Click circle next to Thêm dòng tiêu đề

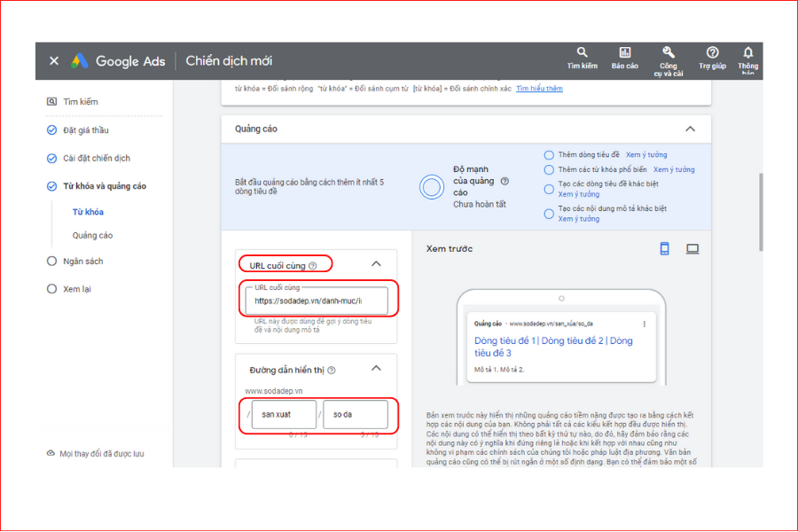tap(549, 155)
